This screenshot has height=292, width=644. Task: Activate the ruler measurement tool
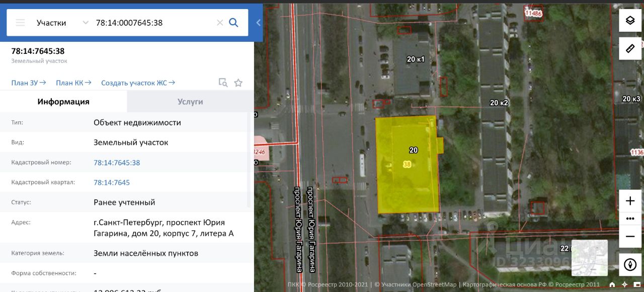[630, 48]
